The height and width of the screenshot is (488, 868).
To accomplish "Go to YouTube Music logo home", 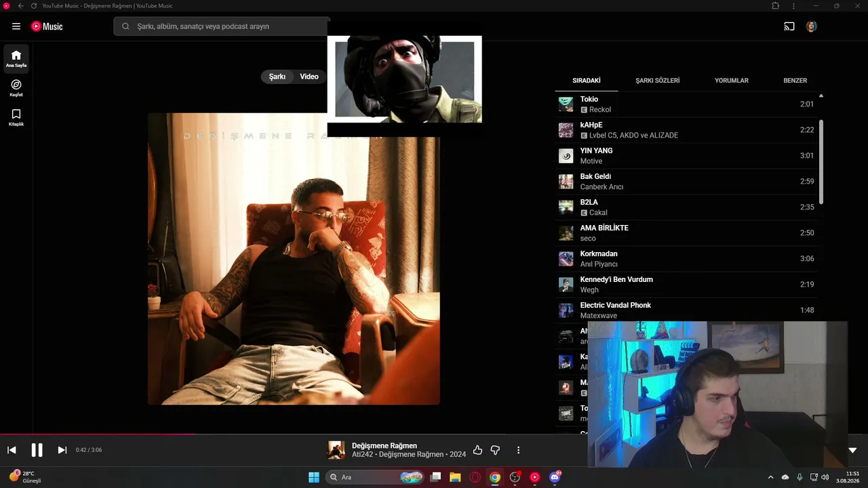I will point(47,26).
